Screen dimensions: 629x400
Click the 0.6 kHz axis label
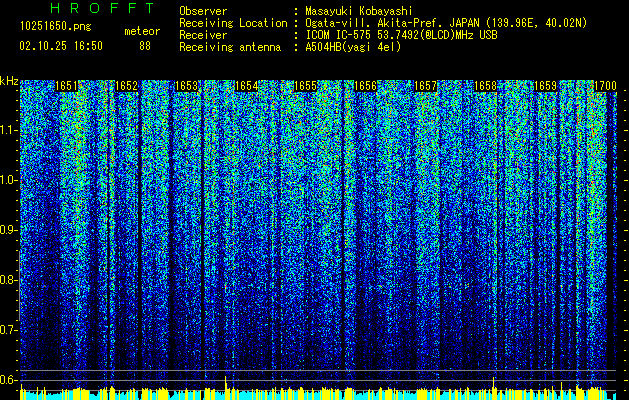tap(8, 380)
